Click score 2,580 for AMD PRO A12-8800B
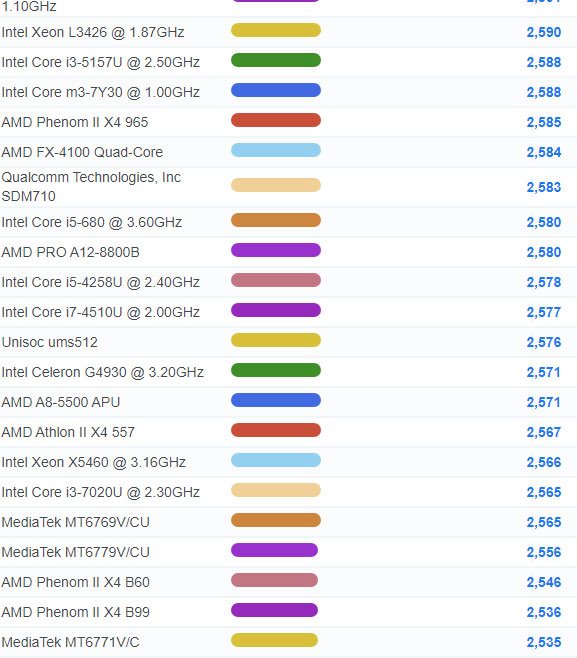The width and height of the screenshot is (577, 658). pyautogui.click(x=544, y=253)
